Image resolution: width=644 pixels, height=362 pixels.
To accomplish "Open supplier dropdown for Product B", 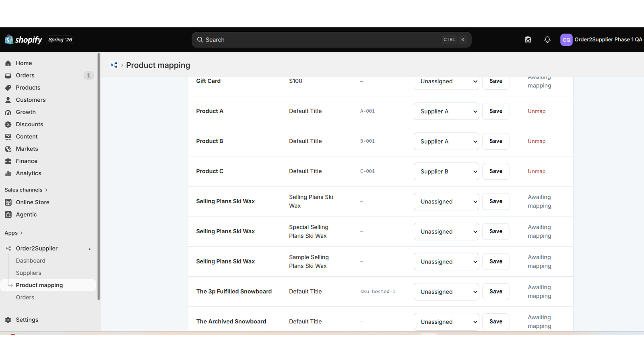I will (446, 141).
